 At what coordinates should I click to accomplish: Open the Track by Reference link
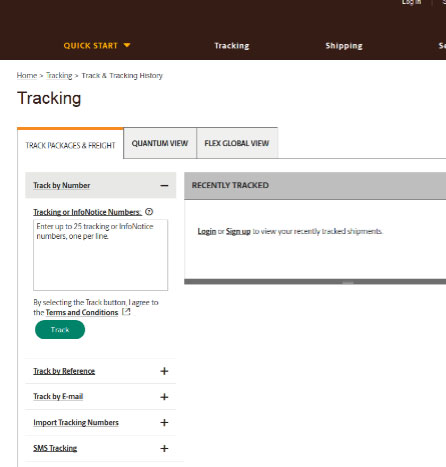pyautogui.click(x=64, y=371)
